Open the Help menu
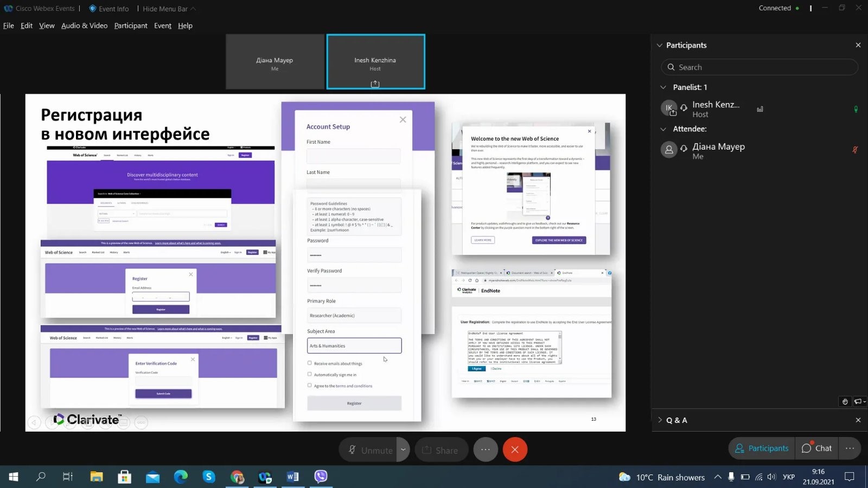Viewport: 868px width, 488px height. click(x=185, y=25)
